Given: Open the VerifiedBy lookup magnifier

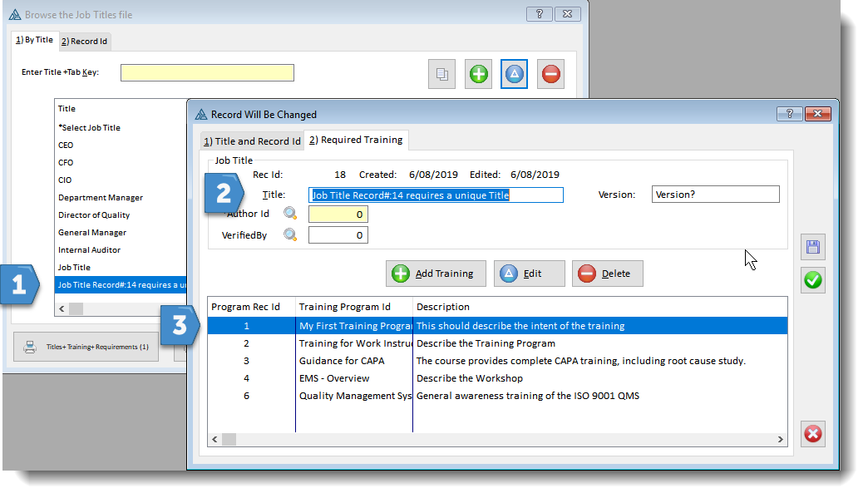Looking at the screenshot, I should [x=290, y=235].
